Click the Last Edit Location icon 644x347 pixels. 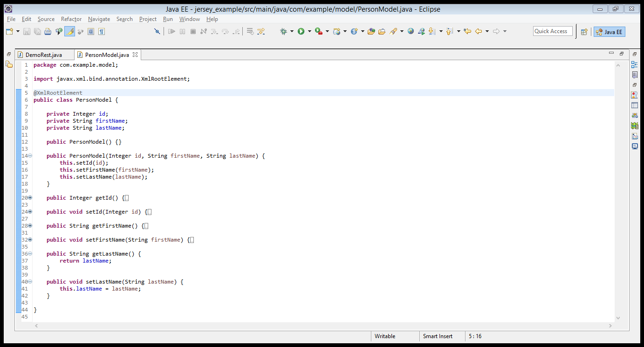pos(467,31)
